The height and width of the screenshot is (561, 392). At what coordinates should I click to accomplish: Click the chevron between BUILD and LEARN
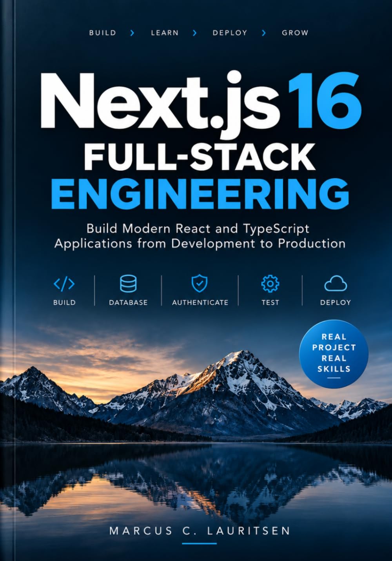pyautogui.click(x=132, y=33)
